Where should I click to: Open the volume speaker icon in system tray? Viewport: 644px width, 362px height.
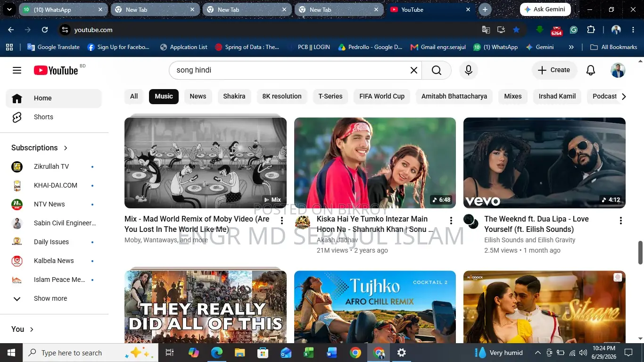point(583,353)
